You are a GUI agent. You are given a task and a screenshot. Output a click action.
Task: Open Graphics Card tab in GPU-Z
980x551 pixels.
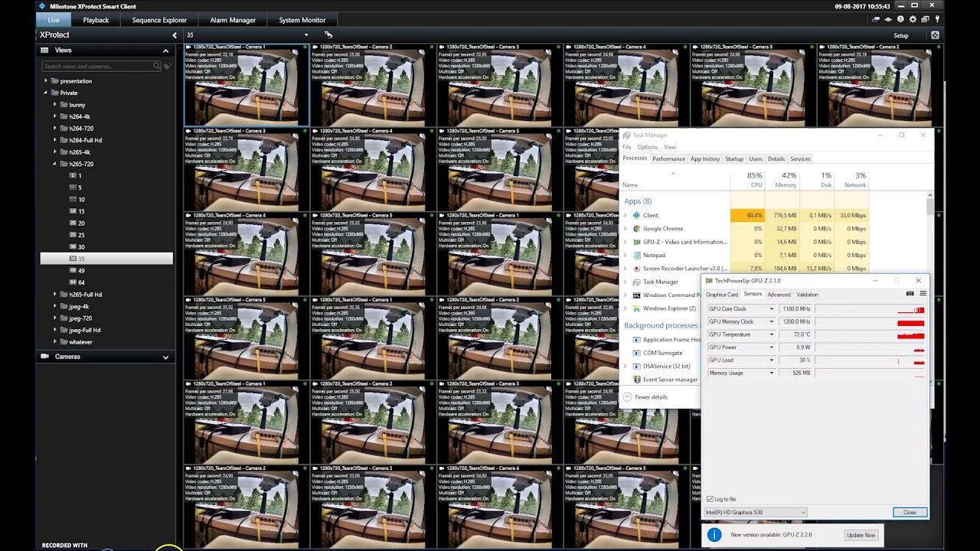[722, 295]
